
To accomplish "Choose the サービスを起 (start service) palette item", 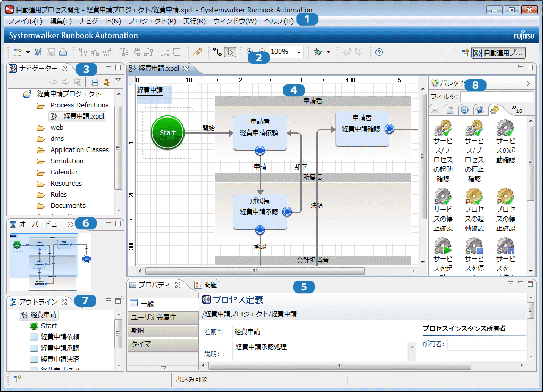I will (443, 255).
